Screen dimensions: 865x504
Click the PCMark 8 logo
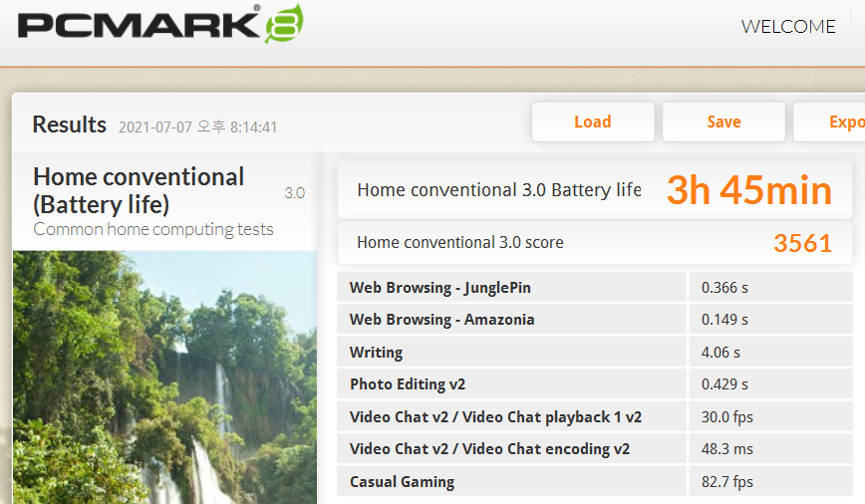(160, 25)
